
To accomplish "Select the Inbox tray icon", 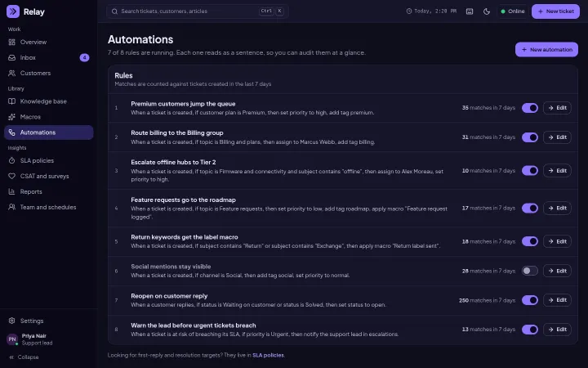I will coord(12,57).
